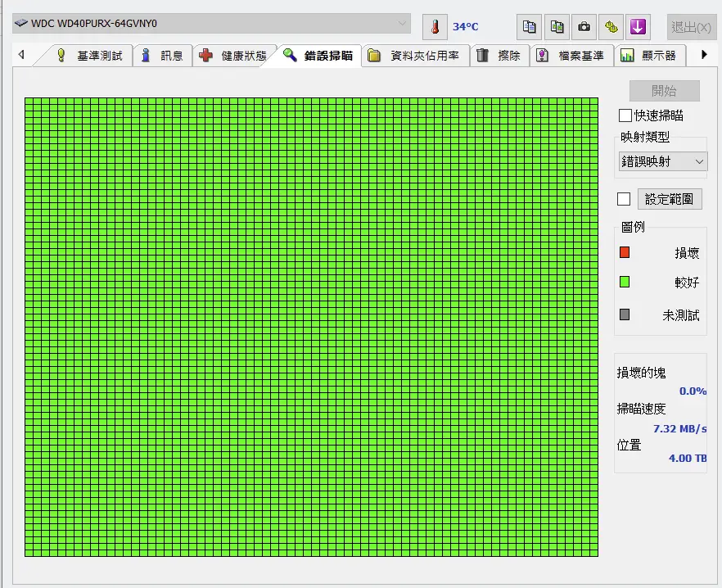Select the 擦除 tab

tap(499, 56)
